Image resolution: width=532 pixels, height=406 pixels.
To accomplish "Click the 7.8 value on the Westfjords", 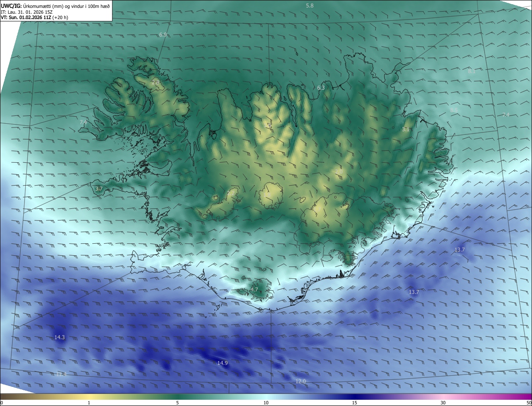I will (x=156, y=83).
